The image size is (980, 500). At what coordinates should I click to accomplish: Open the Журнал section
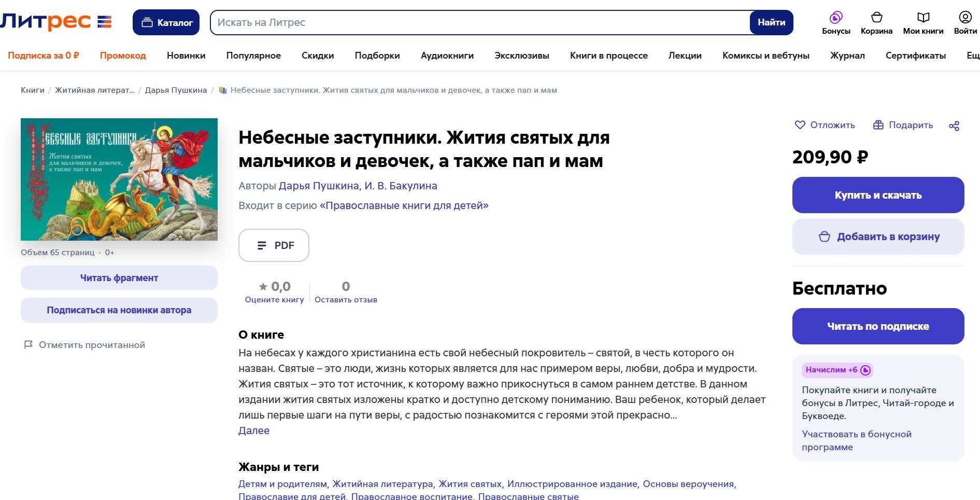pos(847,55)
